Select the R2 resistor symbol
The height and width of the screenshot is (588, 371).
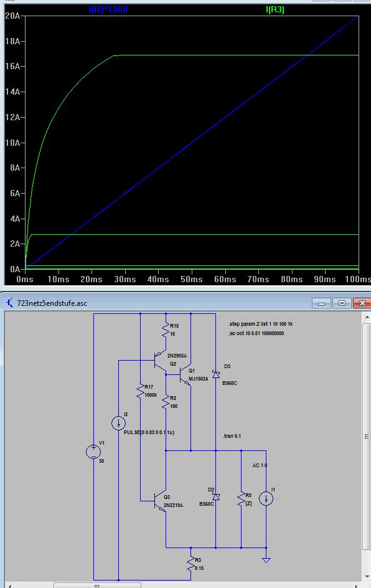coord(166,402)
